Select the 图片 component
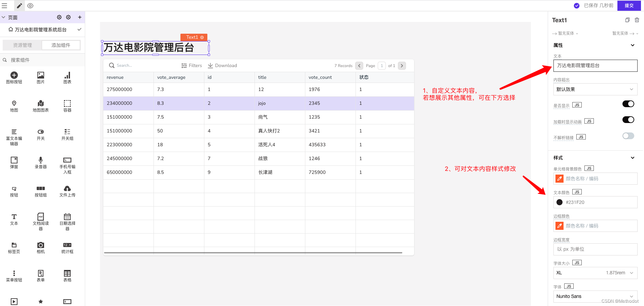This screenshot has width=644, height=306. pyautogui.click(x=41, y=78)
